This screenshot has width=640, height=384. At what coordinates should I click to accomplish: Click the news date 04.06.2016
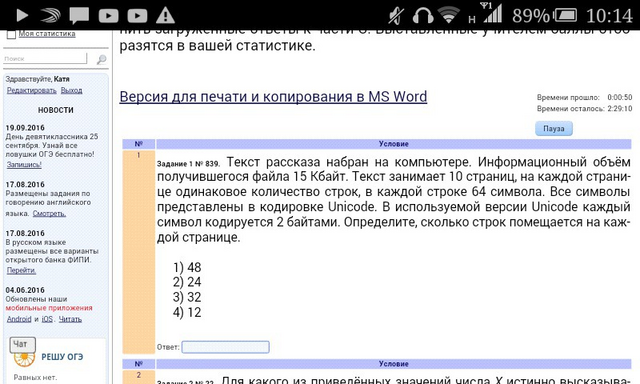tap(25, 290)
